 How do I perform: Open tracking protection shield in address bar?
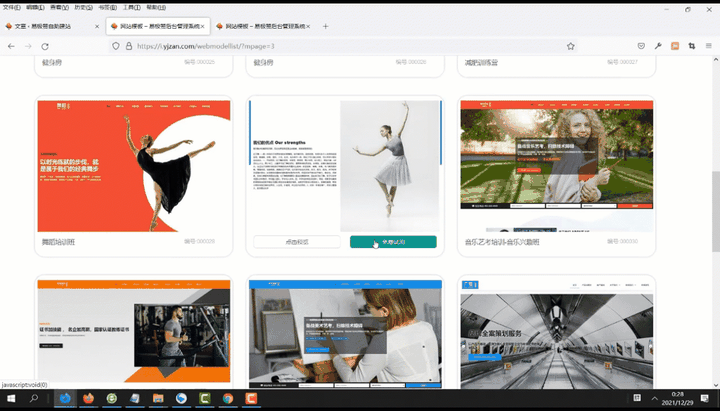click(116, 46)
